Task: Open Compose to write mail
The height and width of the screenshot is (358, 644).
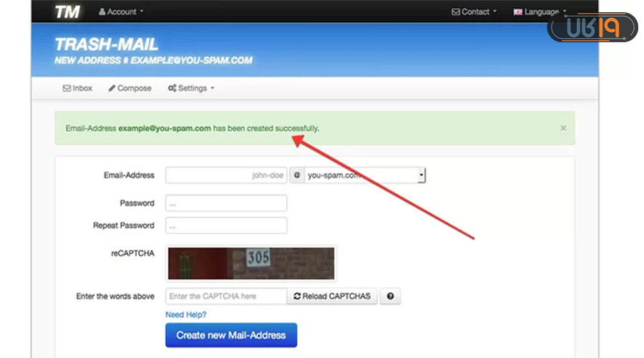Action: coord(130,88)
